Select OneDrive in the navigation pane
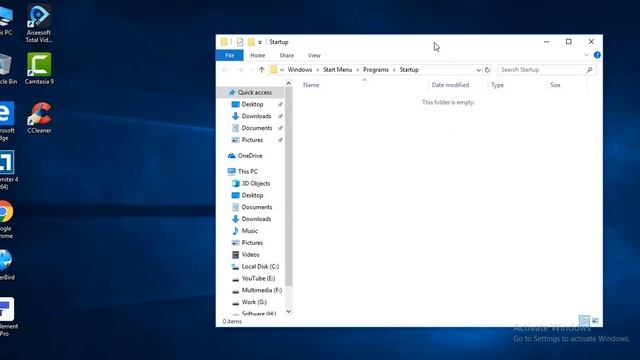The image size is (640, 360). pyautogui.click(x=250, y=156)
